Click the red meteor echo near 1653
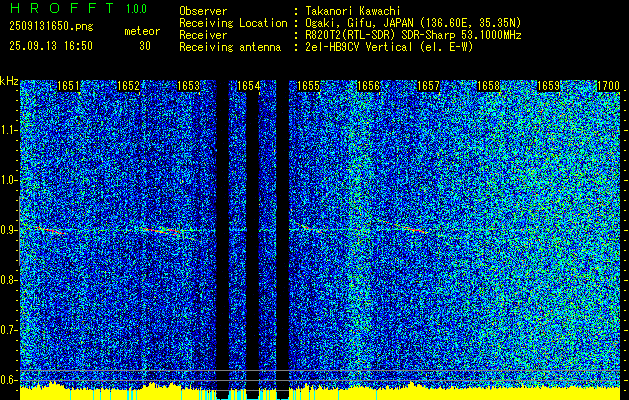629x400 pixels. (x=162, y=231)
